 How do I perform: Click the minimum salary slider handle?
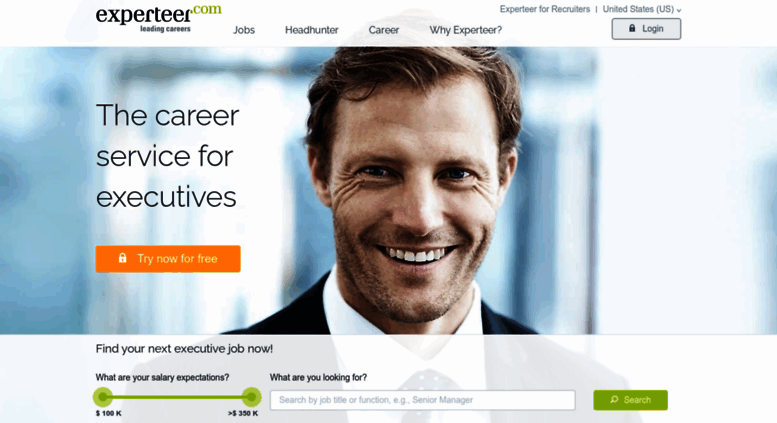(x=103, y=397)
